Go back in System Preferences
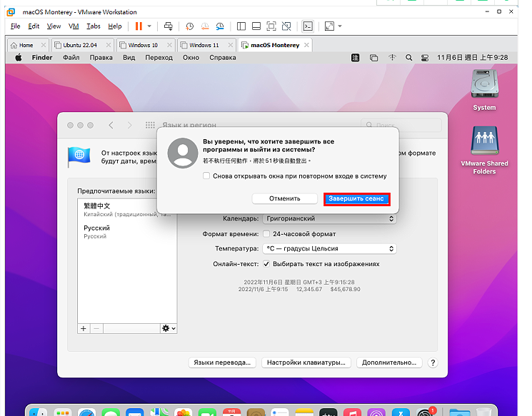Image resolution: width=532 pixels, height=416 pixels. point(111,125)
